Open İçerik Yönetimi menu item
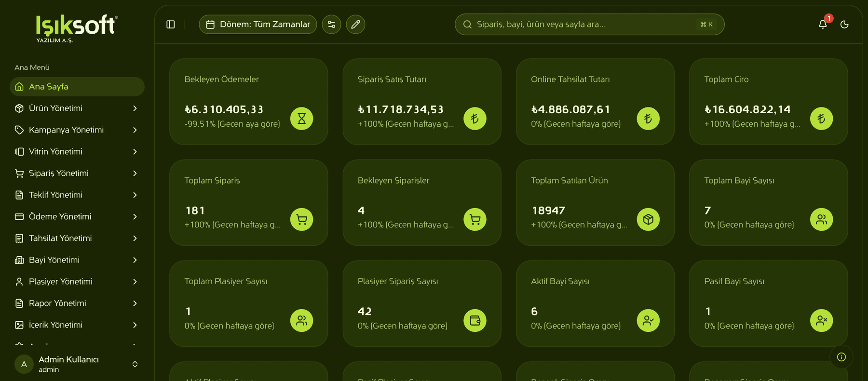This screenshot has height=381, width=868. pyautogui.click(x=77, y=325)
